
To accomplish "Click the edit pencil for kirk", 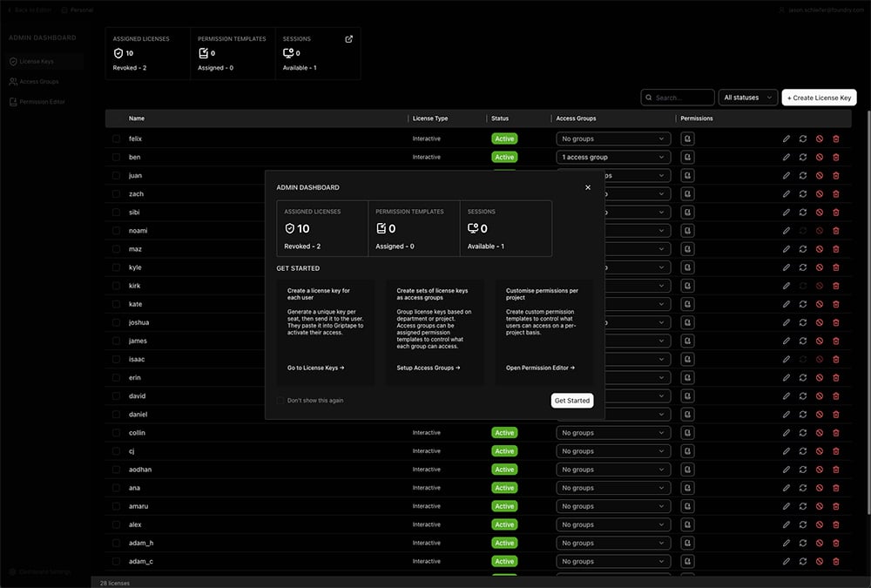I will click(x=786, y=286).
